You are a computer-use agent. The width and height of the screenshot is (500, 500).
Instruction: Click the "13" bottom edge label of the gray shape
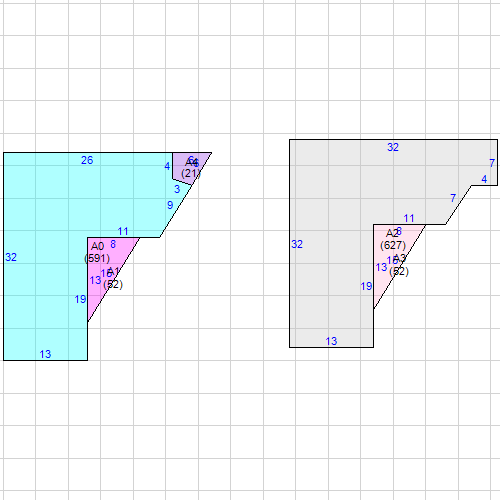click(x=331, y=341)
